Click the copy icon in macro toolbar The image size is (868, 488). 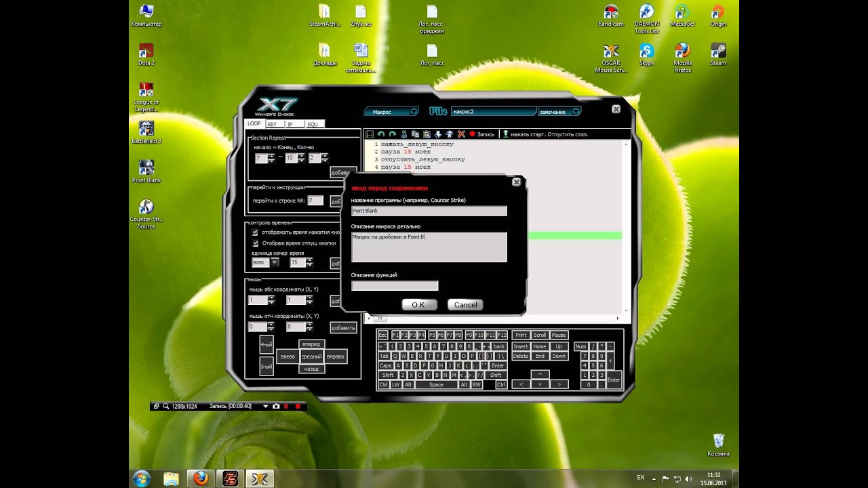click(x=415, y=134)
